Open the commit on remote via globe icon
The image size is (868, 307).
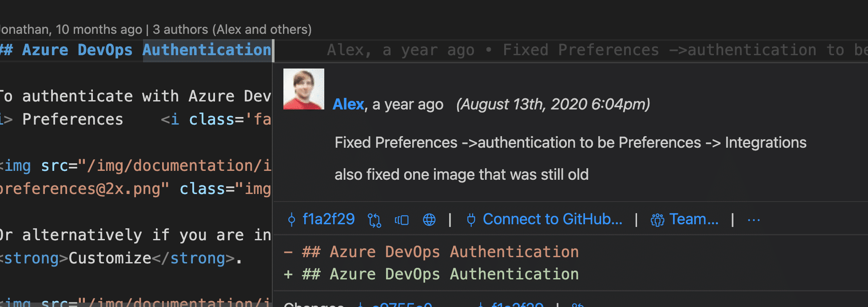pyautogui.click(x=429, y=219)
